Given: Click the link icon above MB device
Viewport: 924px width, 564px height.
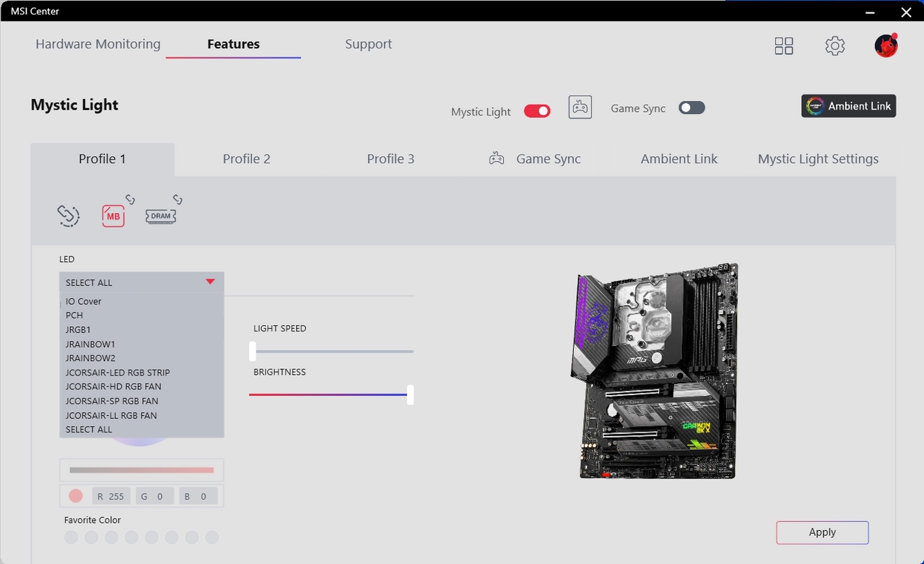Looking at the screenshot, I should 131,199.
